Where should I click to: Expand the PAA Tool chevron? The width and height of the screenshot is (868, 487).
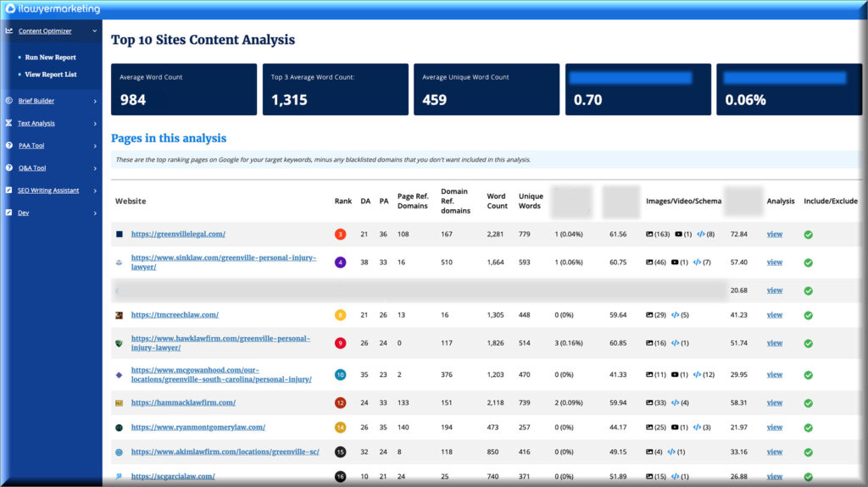95,146
